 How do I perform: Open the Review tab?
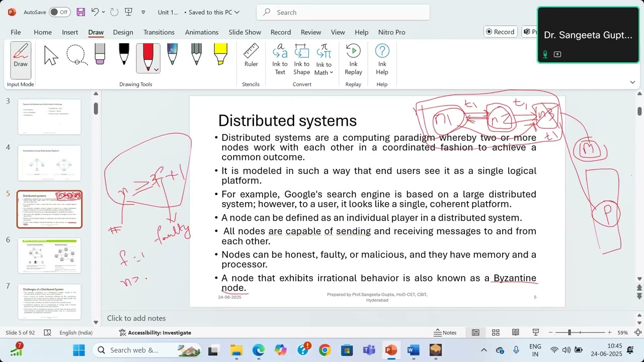(x=311, y=32)
